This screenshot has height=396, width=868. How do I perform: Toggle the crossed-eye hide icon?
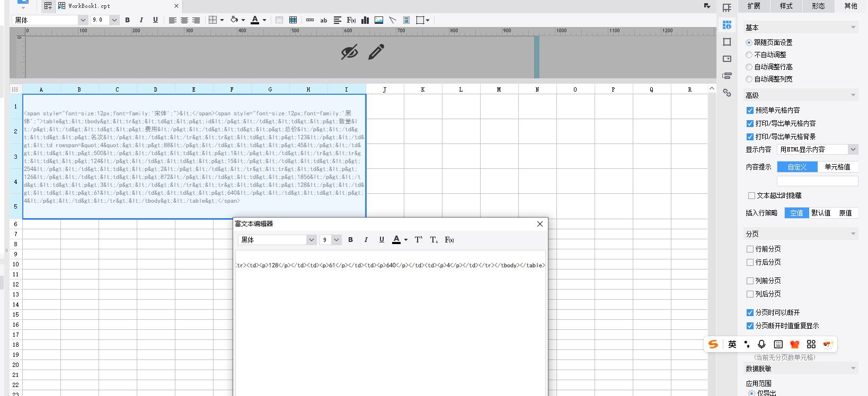(349, 52)
